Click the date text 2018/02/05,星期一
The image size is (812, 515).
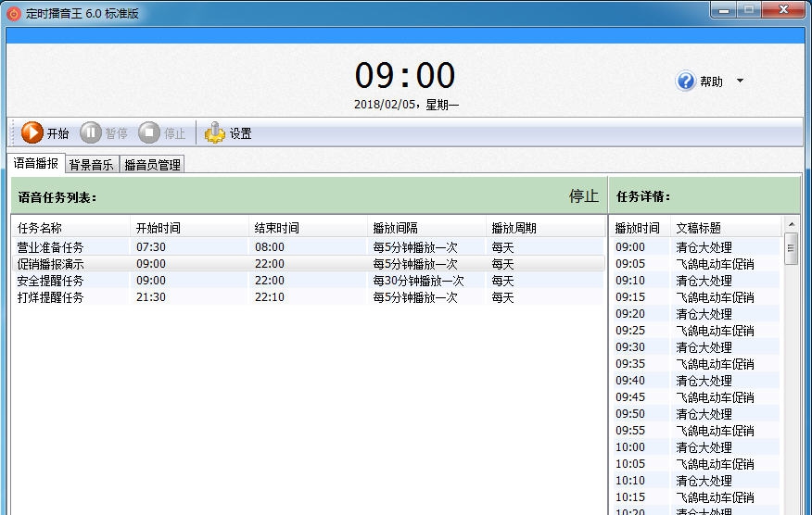[x=406, y=105]
